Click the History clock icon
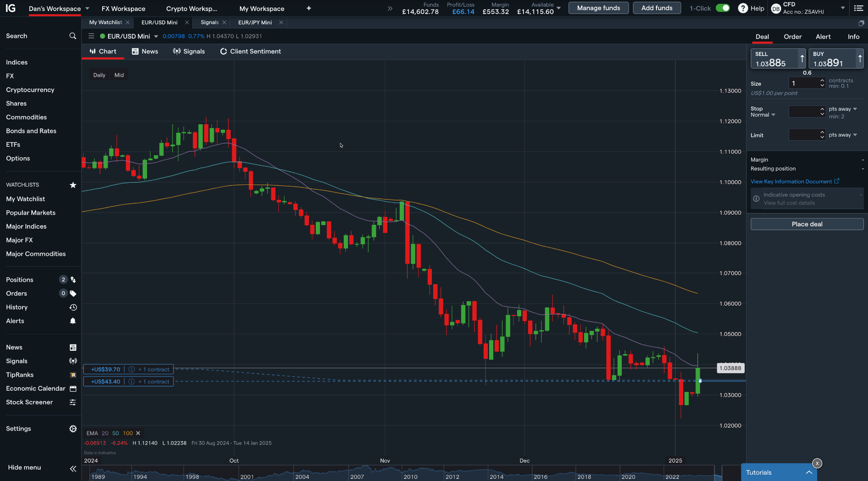This screenshot has width=868, height=481. (x=73, y=307)
